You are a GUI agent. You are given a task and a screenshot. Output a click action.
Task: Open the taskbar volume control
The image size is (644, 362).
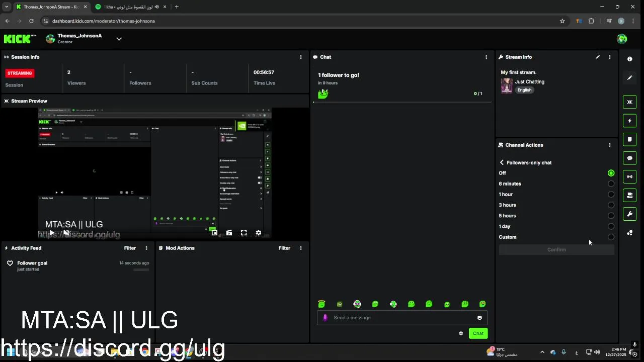point(597,352)
